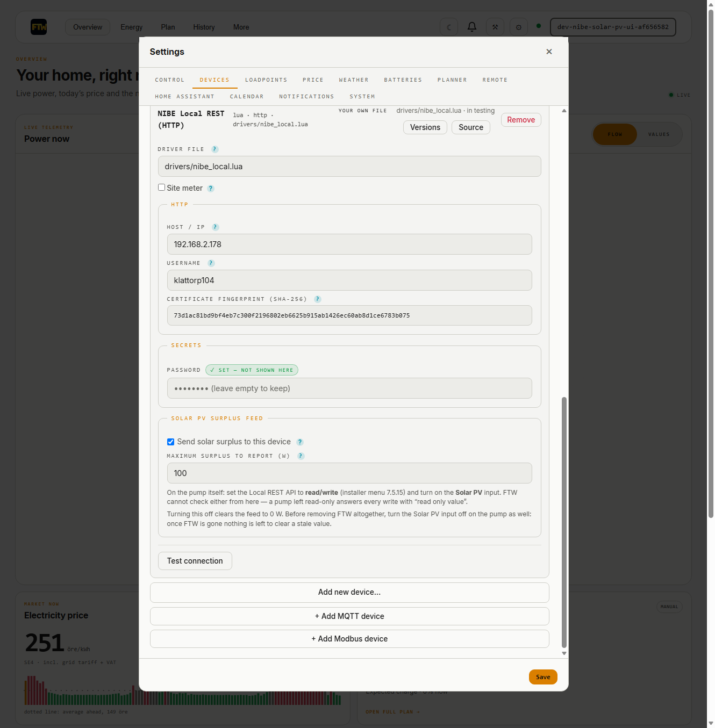Show help for Send solar surplus
Screen dimensions: 715x728
[x=300, y=442]
